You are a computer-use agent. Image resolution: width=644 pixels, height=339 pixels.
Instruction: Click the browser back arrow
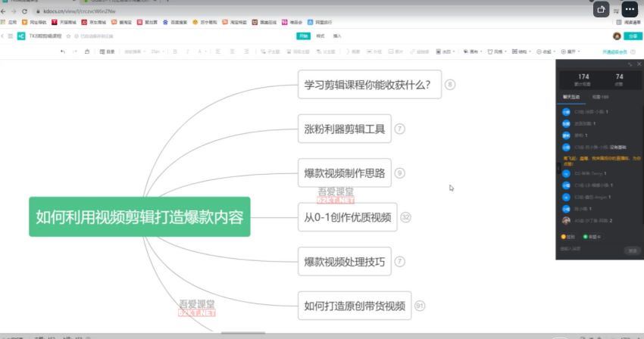tap(5, 12)
